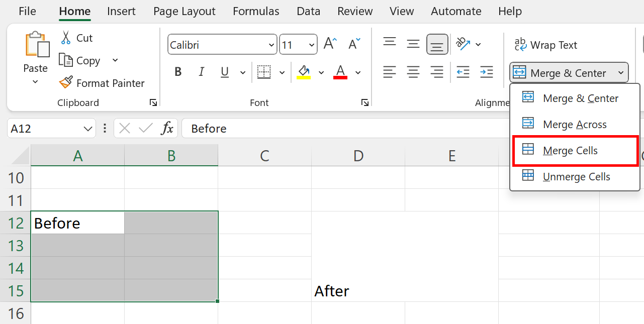Screen dimensions: 644x324
Task: Switch to the Insert tab
Action: tap(121, 11)
